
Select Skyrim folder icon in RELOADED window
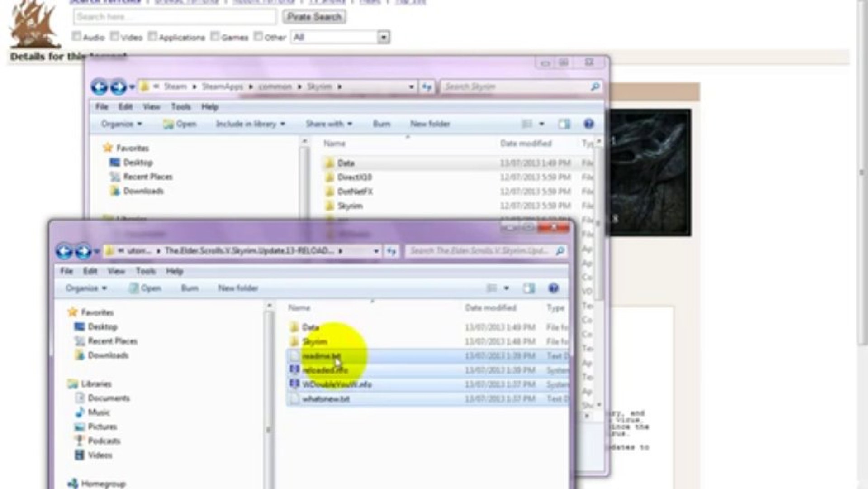tap(294, 341)
